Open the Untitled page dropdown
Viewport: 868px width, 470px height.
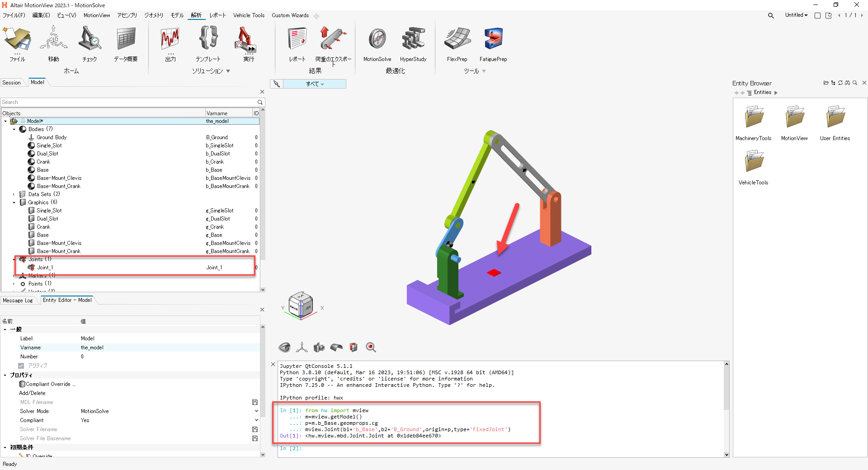(x=796, y=15)
